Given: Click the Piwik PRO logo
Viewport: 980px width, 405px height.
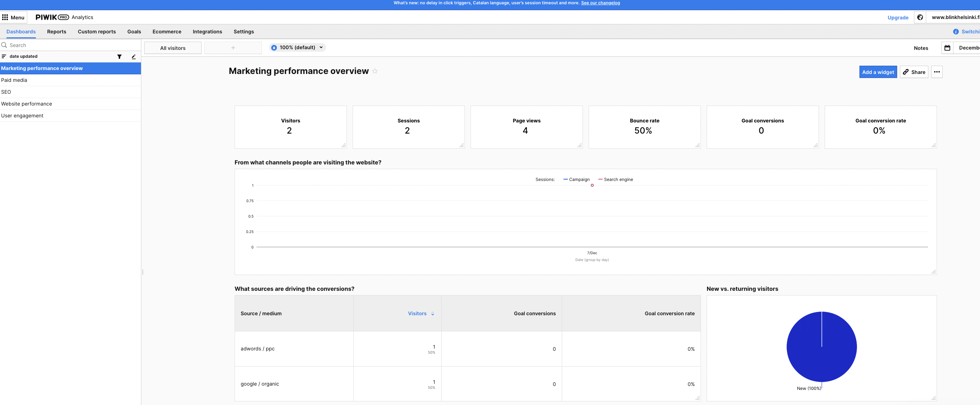Looking at the screenshot, I should 52,17.
